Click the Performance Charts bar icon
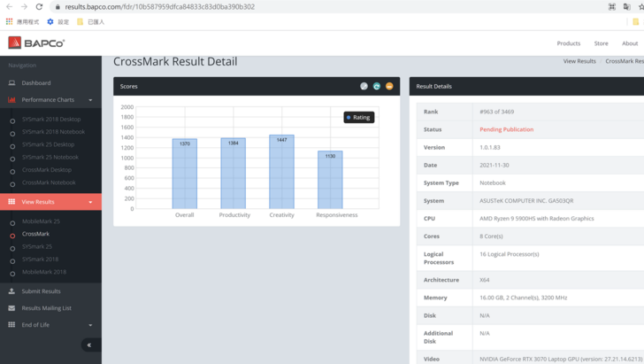The height and width of the screenshot is (364, 644). (x=11, y=99)
